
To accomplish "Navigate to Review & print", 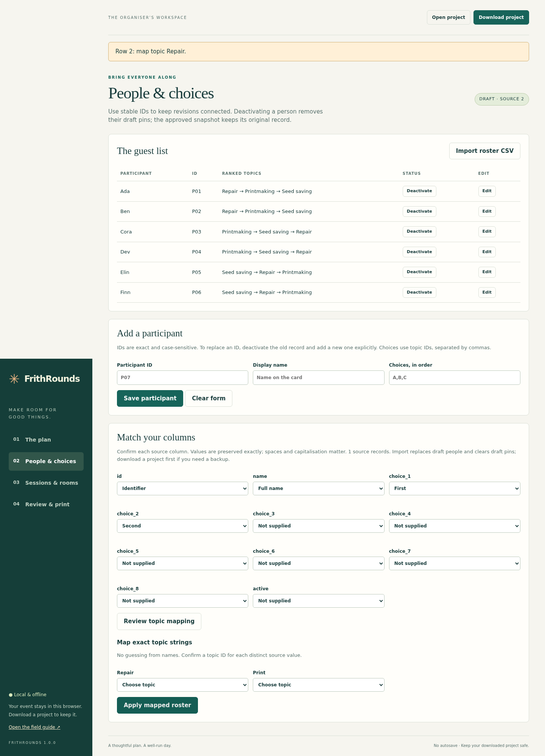I will point(46,504).
